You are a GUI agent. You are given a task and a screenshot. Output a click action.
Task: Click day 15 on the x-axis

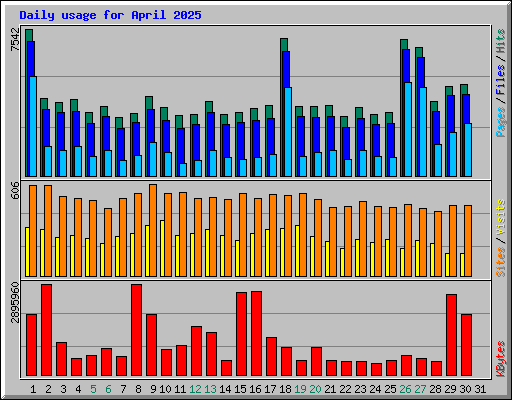(x=240, y=389)
